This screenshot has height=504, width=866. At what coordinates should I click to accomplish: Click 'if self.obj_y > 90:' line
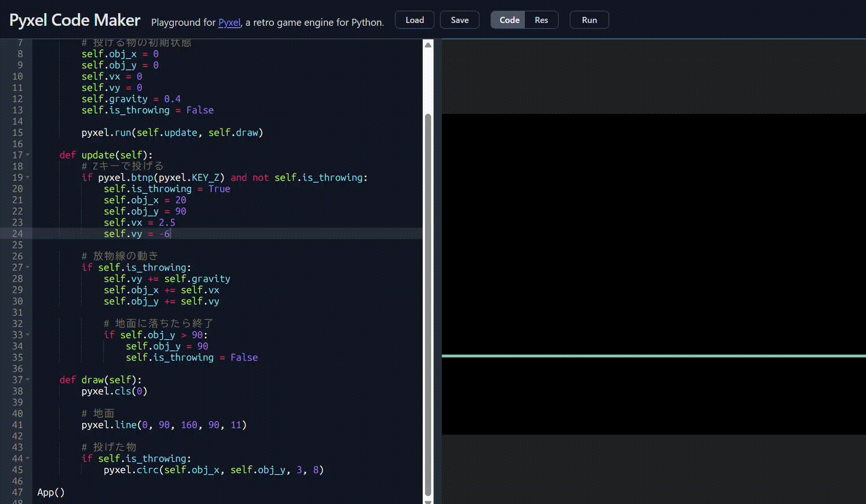coord(156,335)
